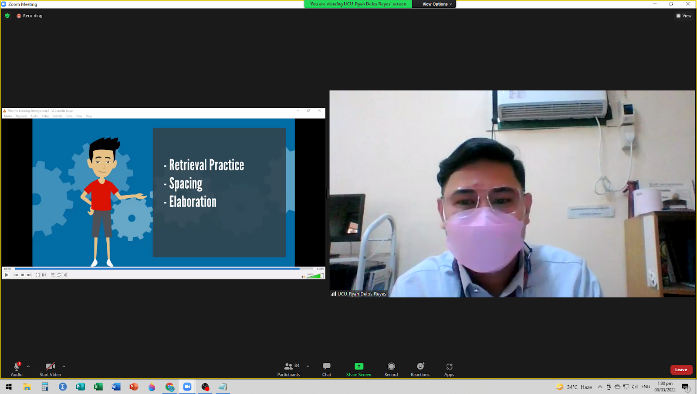Open the VLC Tools menu
Viewport: 697px width, 394px height.
69,116
